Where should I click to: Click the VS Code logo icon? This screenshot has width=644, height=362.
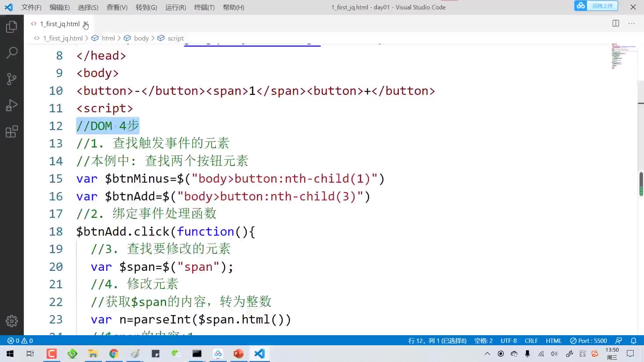click(x=9, y=7)
